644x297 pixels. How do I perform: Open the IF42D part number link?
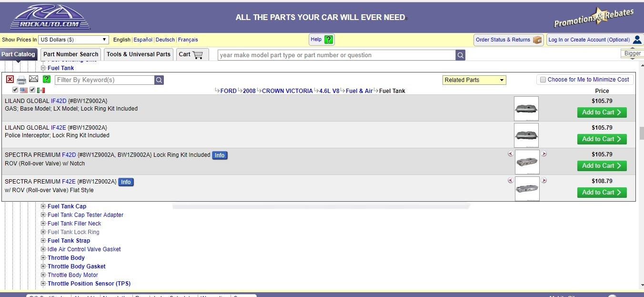pyautogui.click(x=59, y=101)
